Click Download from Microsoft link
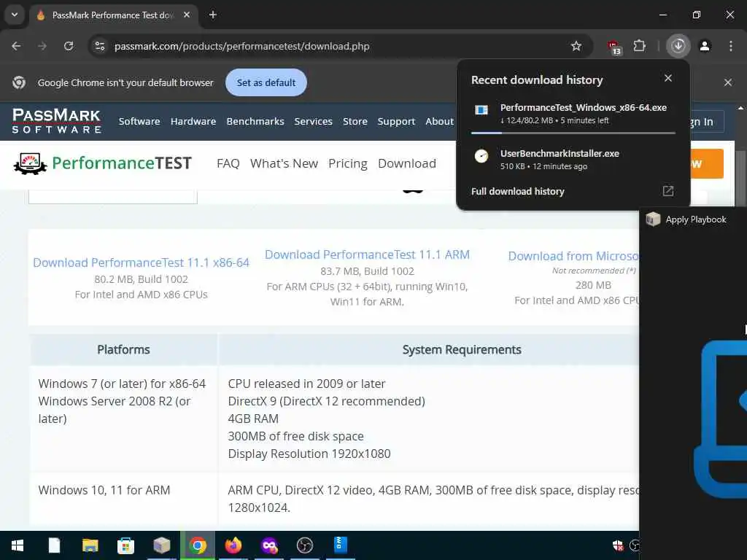This screenshot has width=747, height=560. [x=573, y=256]
